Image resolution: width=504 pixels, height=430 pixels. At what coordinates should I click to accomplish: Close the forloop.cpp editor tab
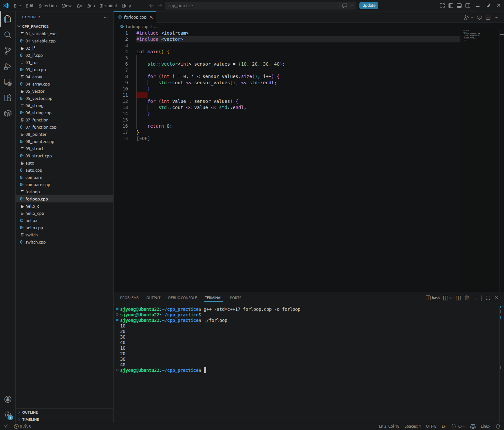pyautogui.click(x=151, y=17)
